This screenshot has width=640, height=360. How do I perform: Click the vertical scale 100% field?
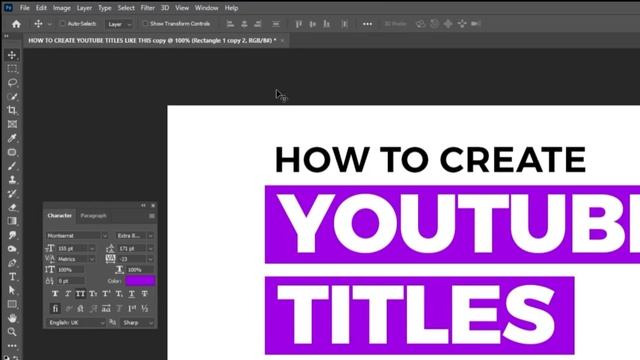pos(71,270)
